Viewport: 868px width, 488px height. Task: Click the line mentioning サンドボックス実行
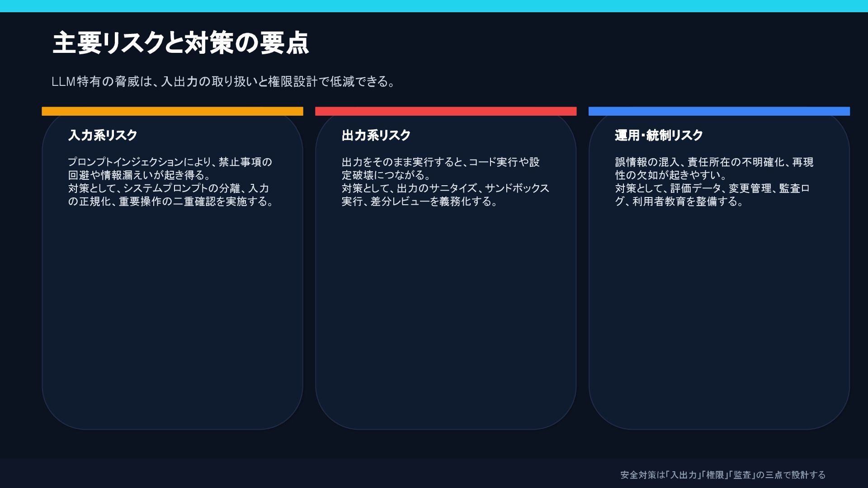pyautogui.click(x=445, y=188)
